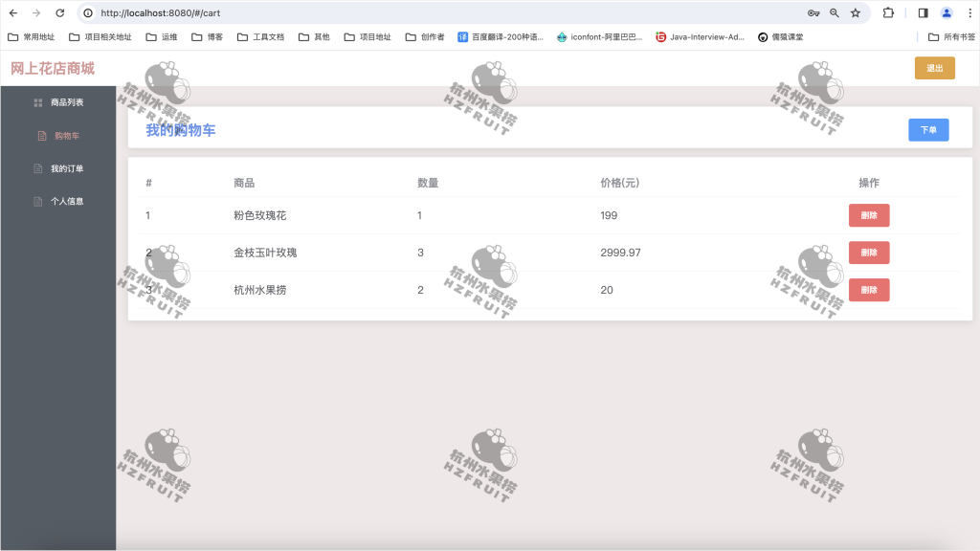980x551 pixels.
Task: Click the zoom magnifier icon in address bar
Action: [834, 13]
